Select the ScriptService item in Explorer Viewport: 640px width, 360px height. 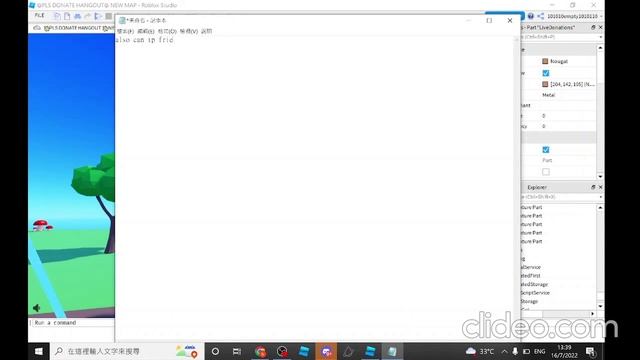(x=535, y=293)
